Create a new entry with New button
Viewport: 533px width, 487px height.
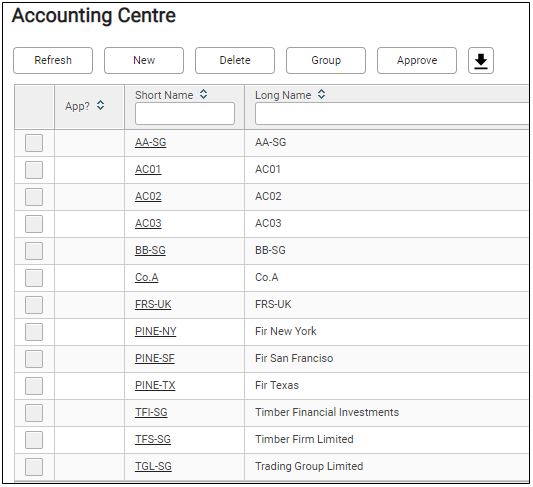point(144,60)
